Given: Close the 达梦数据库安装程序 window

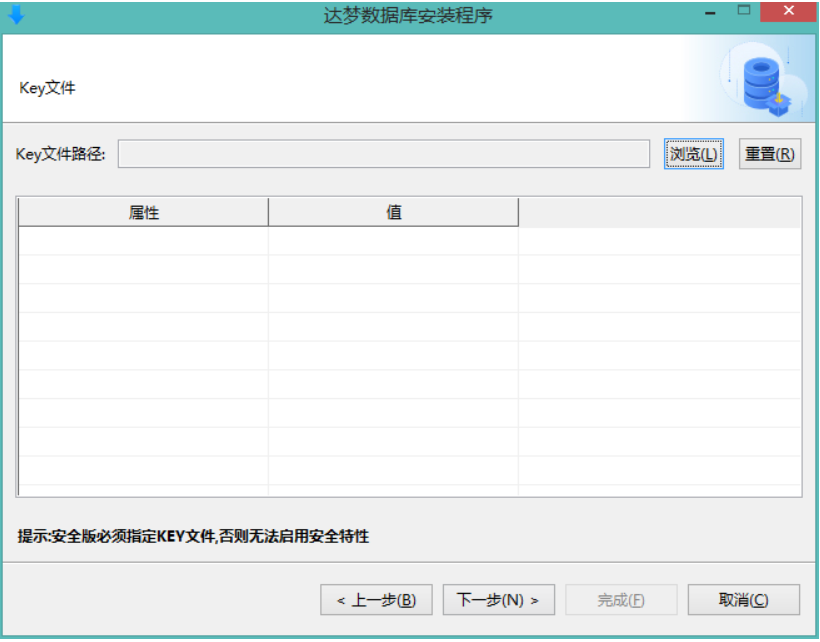Looking at the screenshot, I should click(x=789, y=11).
